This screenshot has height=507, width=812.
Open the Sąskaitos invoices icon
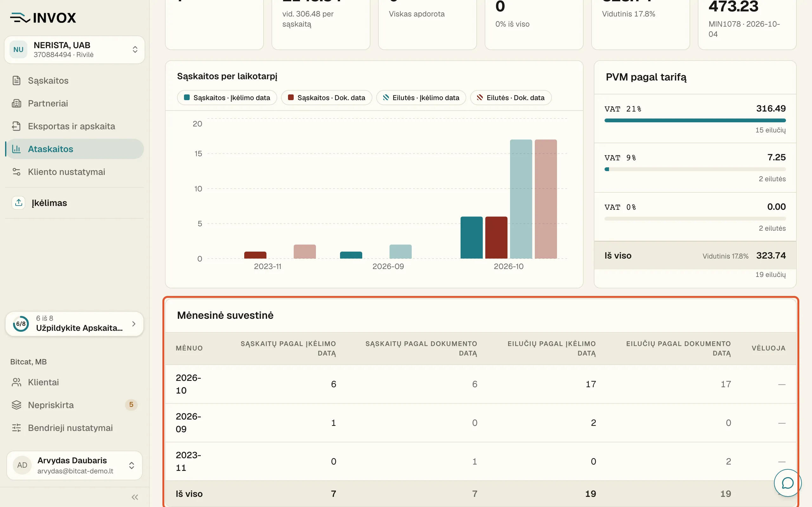[16, 80]
